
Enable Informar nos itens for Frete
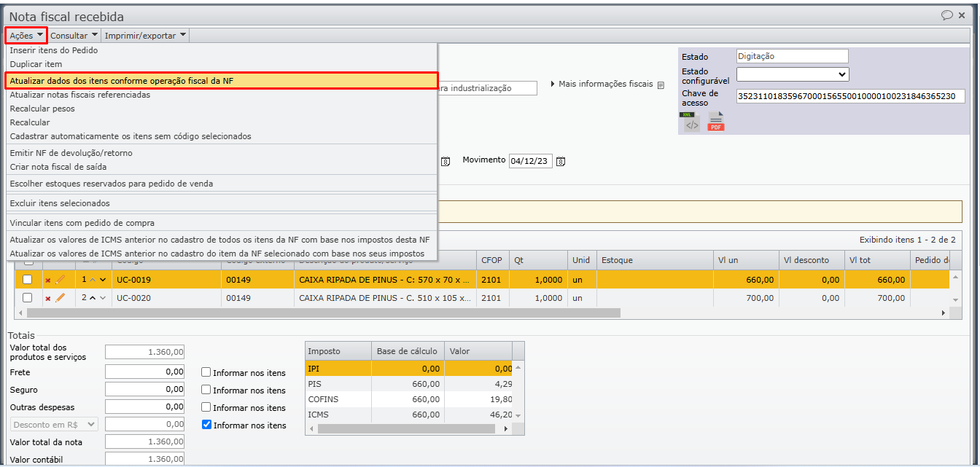206,372
